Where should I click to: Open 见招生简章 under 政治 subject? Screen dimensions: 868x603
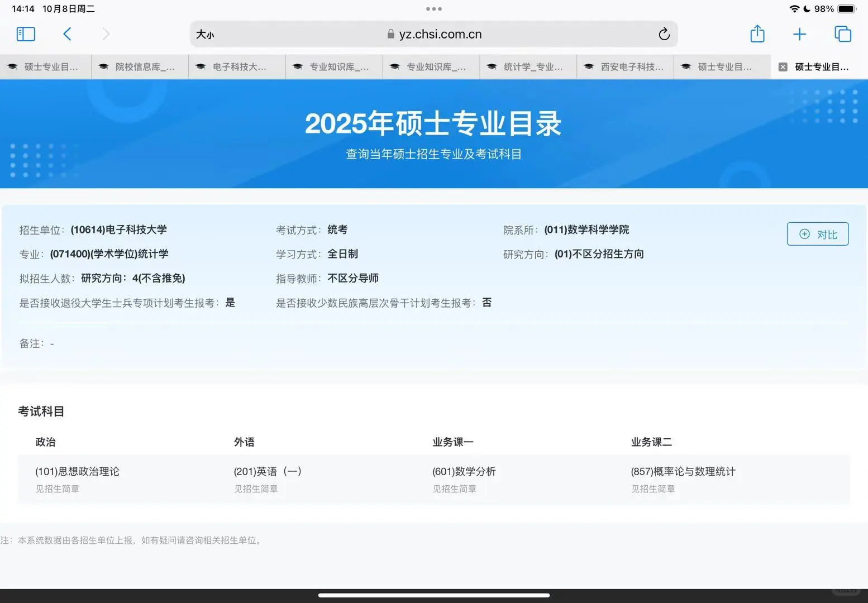[x=57, y=489]
